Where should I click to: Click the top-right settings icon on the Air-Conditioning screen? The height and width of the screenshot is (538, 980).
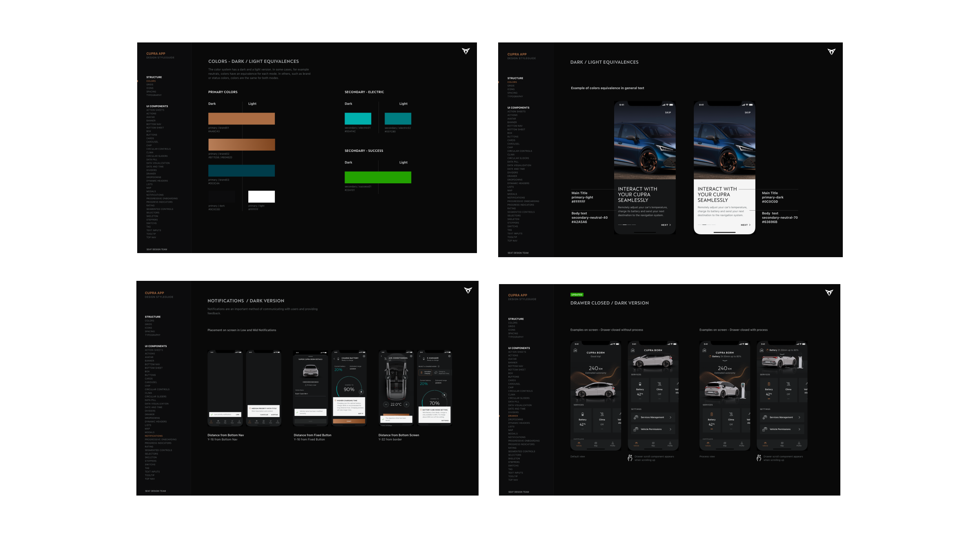click(x=411, y=356)
